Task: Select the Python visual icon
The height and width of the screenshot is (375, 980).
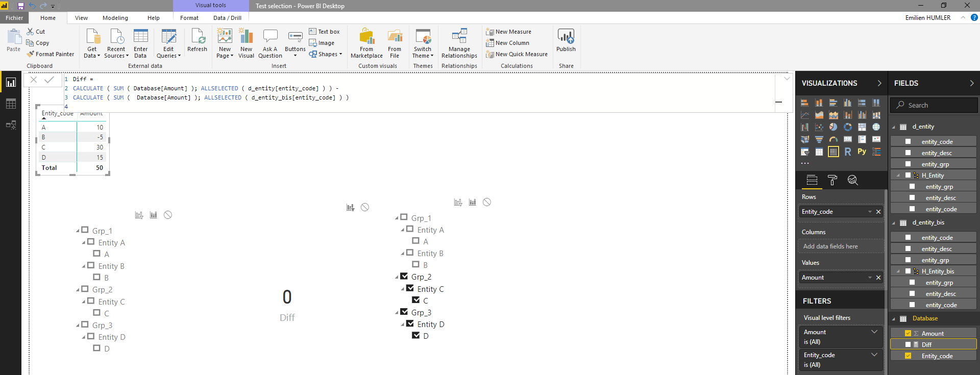Action: (x=862, y=152)
